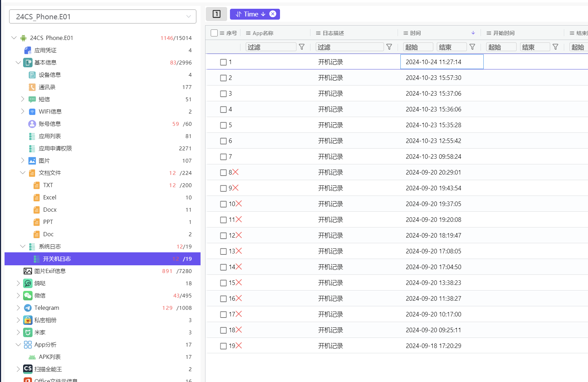Click the filter funnel for 时间 column

472,47
